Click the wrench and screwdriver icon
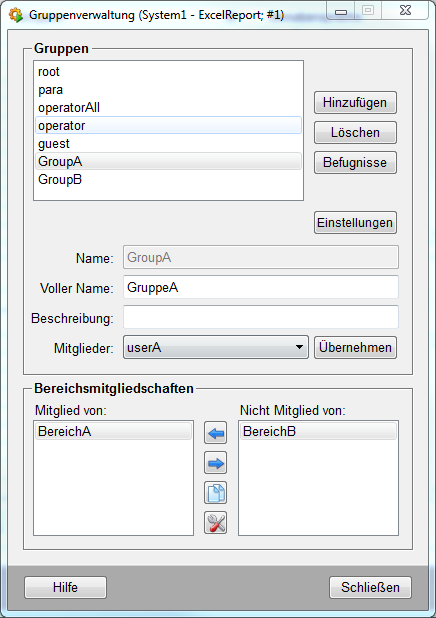Screen dimensions: 436x618 [215, 523]
